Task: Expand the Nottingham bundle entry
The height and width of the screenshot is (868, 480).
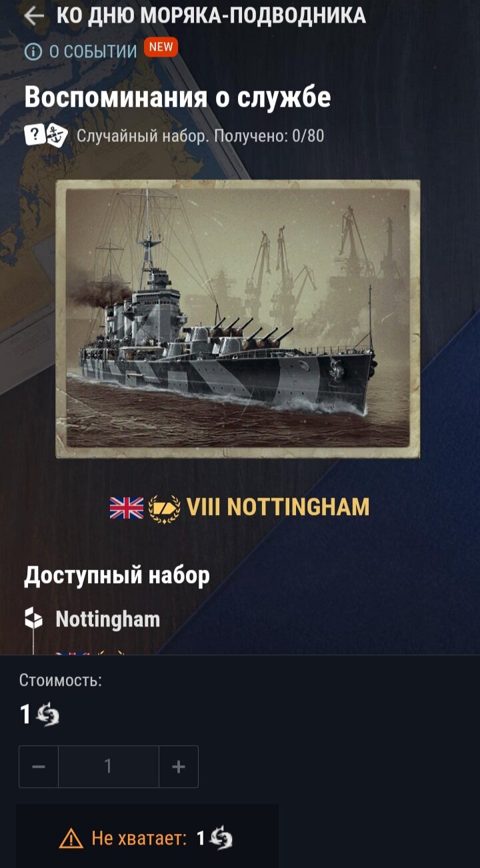Action: click(x=107, y=619)
